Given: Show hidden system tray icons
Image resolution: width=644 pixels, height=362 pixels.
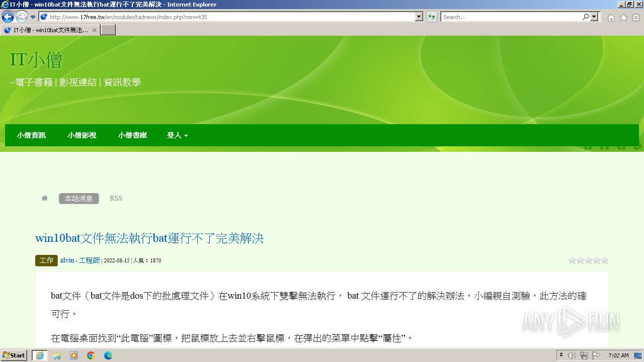Looking at the screenshot, I should pyautogui.click(x=561, y=355).
